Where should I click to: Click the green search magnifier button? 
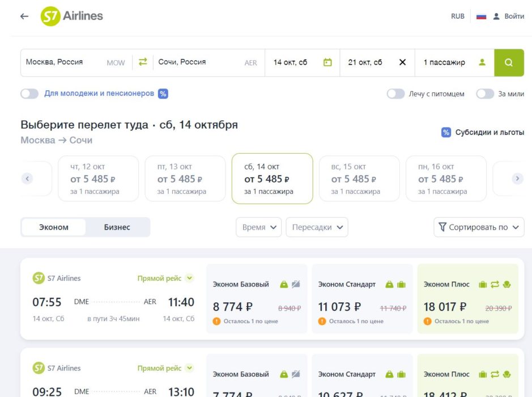click(x=508, y=62)
